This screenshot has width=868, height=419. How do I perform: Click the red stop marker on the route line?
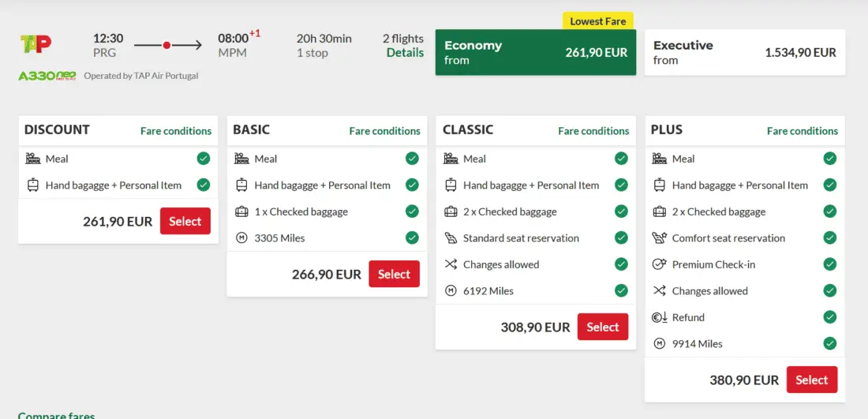pos(166,46)
